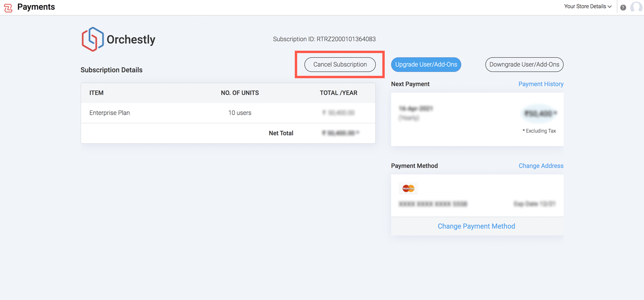Click the Change Address link
The height and width of the screenshot is (300, 644).
[541, 166]
